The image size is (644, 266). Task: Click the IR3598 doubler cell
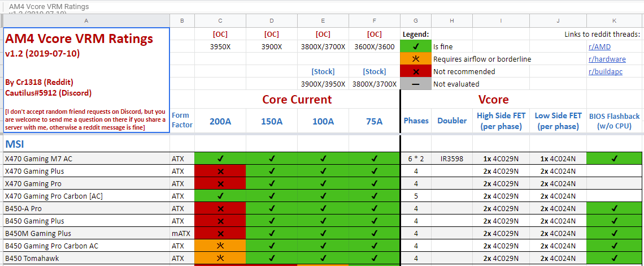click(452, 158)
